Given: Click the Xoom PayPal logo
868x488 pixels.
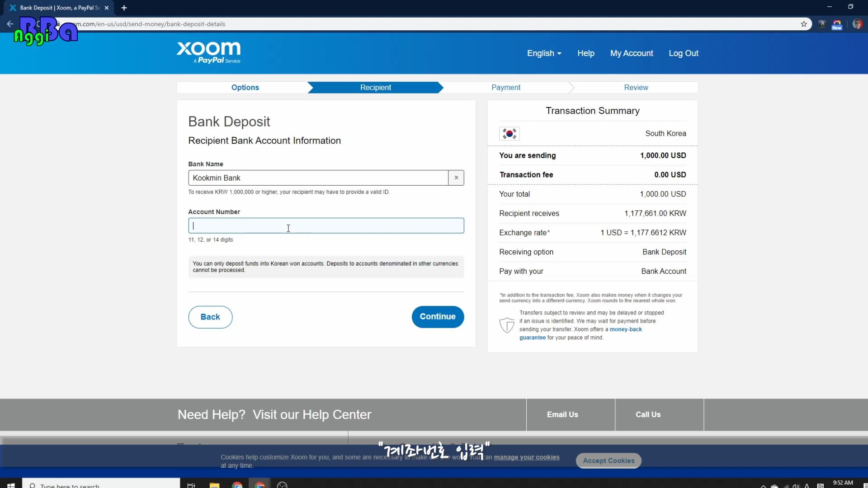Looking at the screenshot, I should click(x=208, y=52).
